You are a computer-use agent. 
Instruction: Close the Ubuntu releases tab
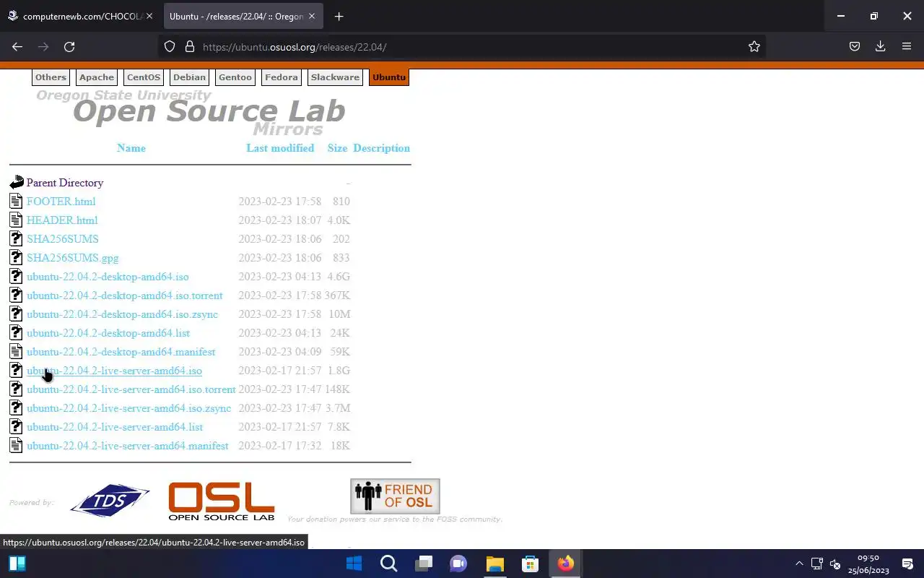pyautogui.click(x=313, y=16)
